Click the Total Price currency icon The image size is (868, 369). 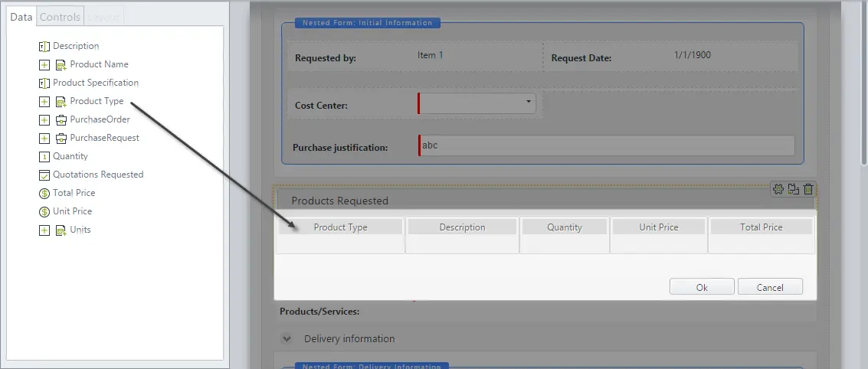click(x=44, y=194)
